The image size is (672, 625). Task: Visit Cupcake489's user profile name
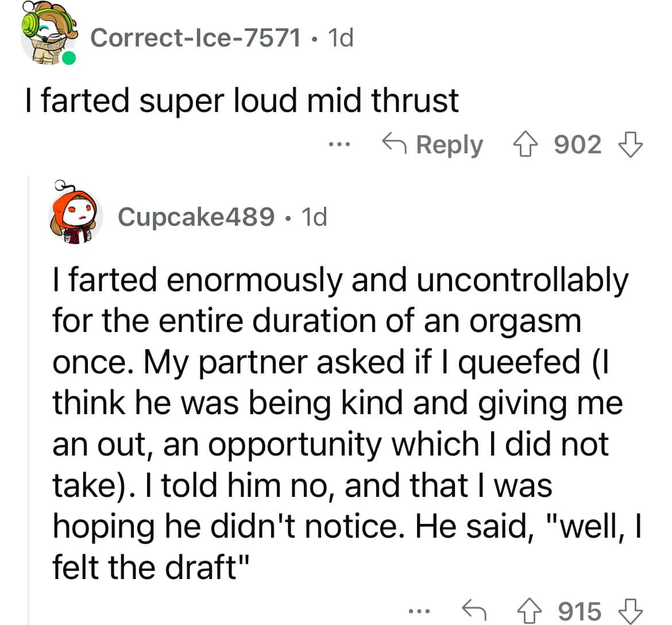pos(196,217)
